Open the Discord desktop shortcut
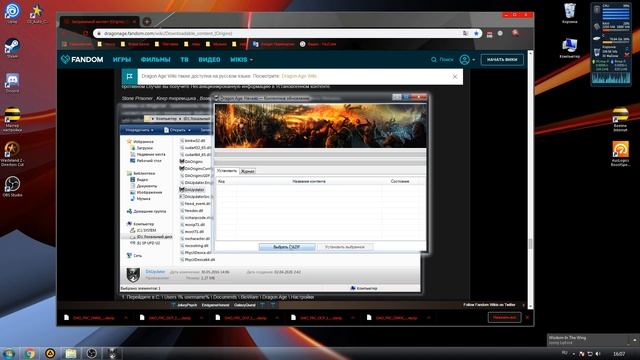640x360 pixels. pos(12,83)
